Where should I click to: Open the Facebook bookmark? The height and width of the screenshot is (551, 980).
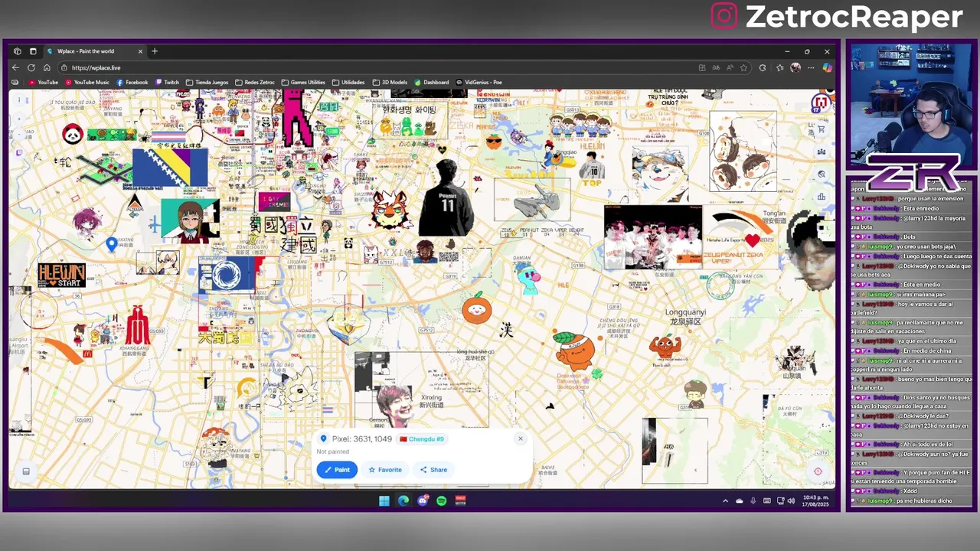[x=132, y=82]
